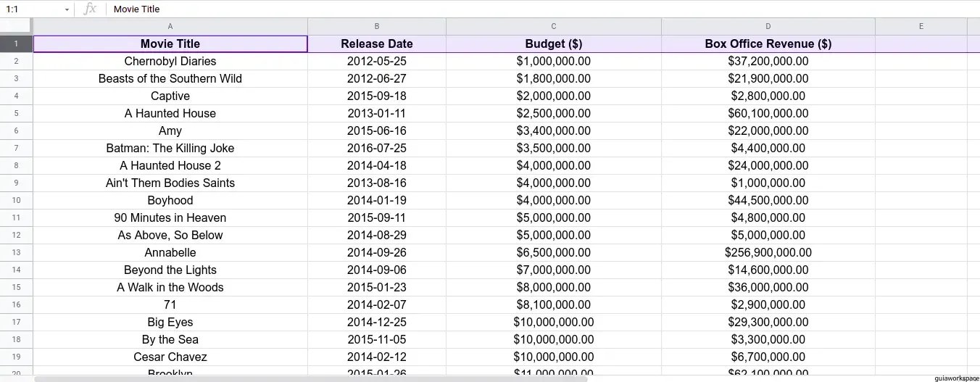Select row 5 header

click(16, 113)
